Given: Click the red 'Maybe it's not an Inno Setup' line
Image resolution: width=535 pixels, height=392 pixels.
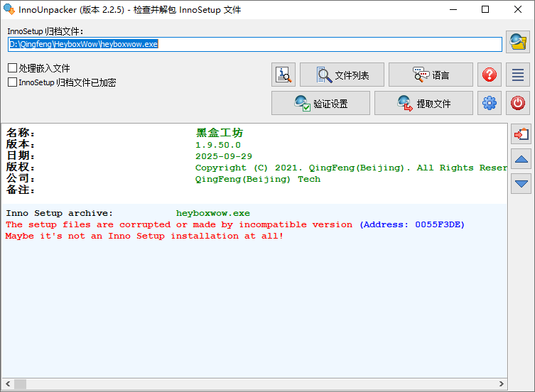Looking at the screenshot, I should click(144, 236).
